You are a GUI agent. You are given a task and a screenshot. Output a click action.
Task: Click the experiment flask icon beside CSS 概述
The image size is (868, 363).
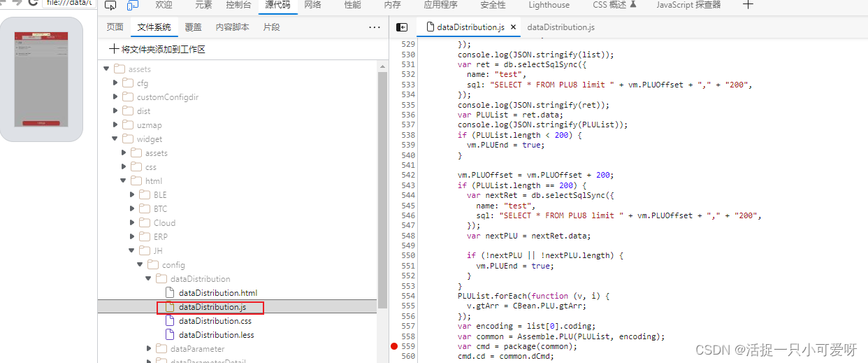(633, 5)
